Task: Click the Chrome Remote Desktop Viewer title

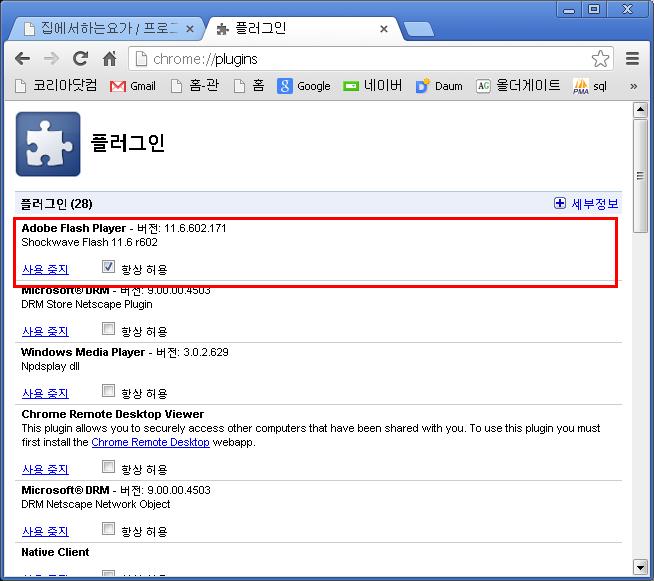Action: [113, 414]
